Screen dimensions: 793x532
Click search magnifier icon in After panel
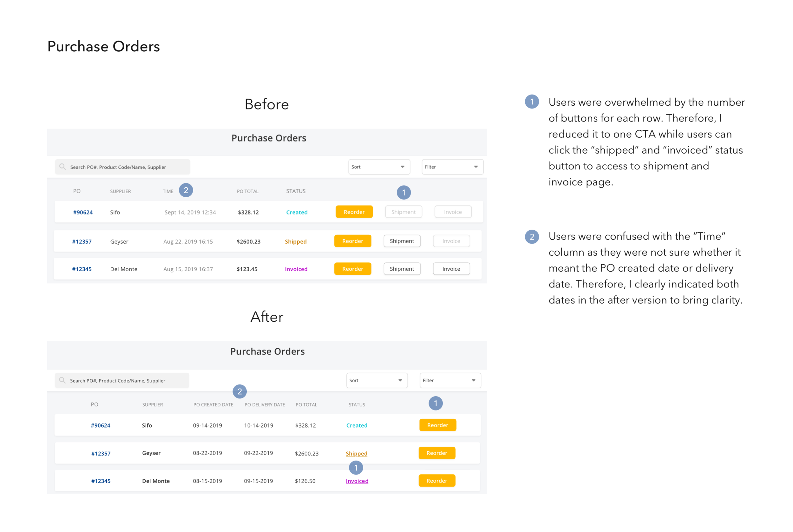tap(62, 380)
